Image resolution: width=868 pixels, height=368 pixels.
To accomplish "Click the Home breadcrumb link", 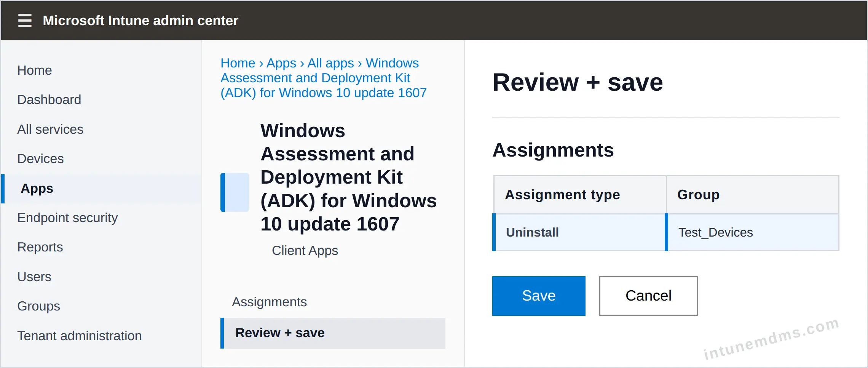I will (x=238, y=63).
